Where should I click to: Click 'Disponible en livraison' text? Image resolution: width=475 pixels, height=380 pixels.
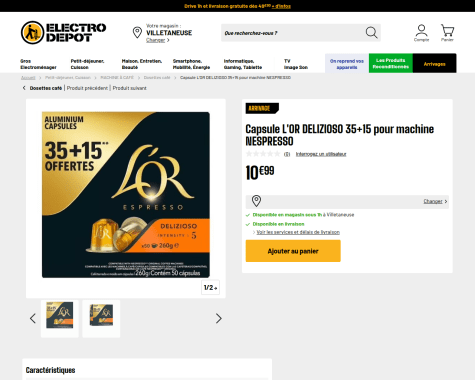(278, 224)
